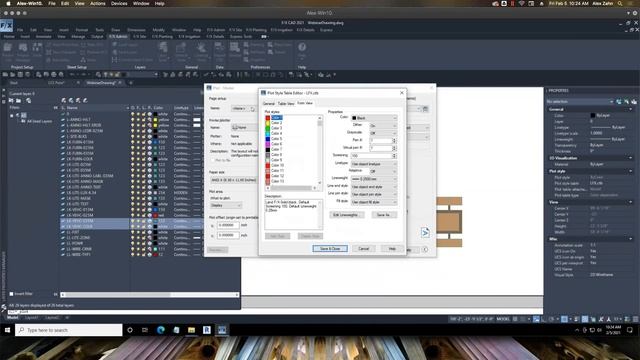Open the Fill style dropdown
Image resolution: width=640 pixels, height=360 pixels.
coord(374,202)
